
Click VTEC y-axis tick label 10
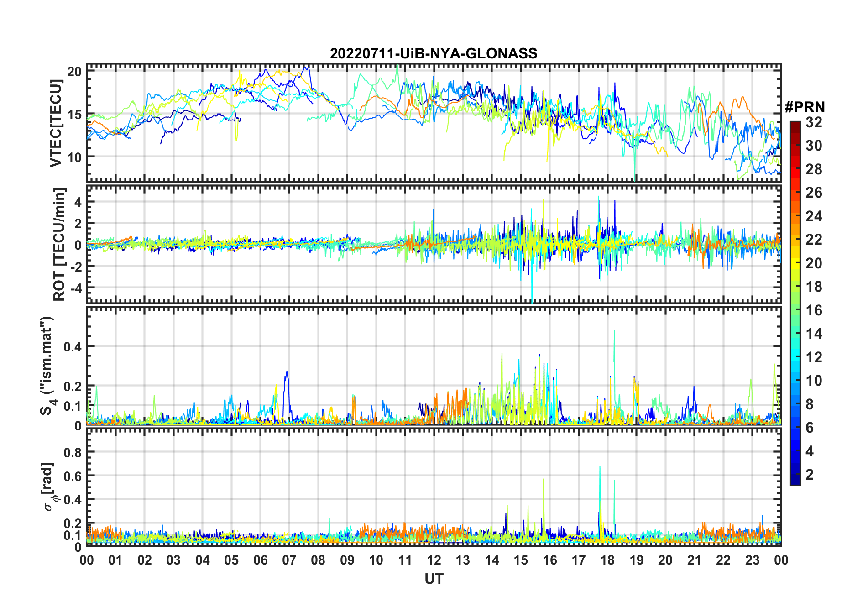[74, 157]
